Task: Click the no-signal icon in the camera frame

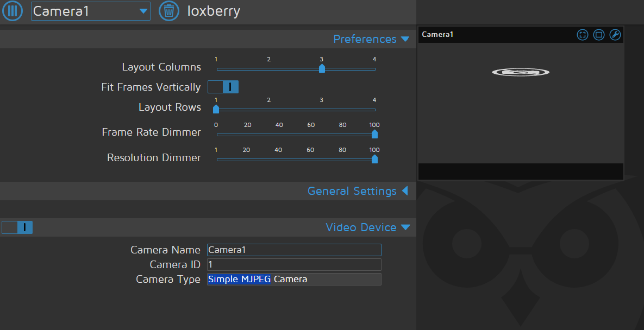Action: [x=520, y=72]
